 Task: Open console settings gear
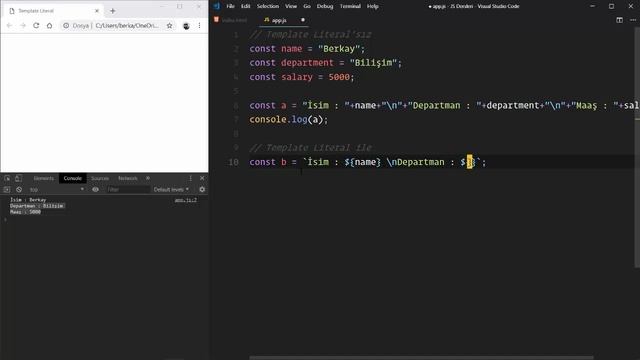pos(202,189)
